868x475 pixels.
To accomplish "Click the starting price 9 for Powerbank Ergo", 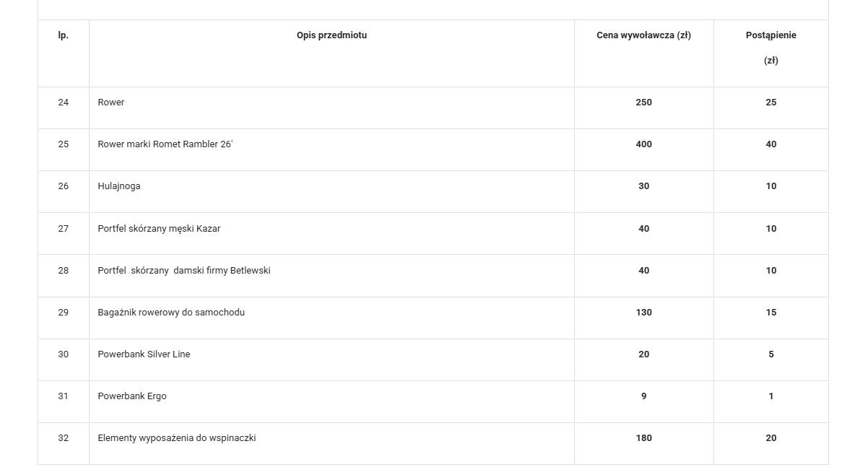I will [643, 396].
